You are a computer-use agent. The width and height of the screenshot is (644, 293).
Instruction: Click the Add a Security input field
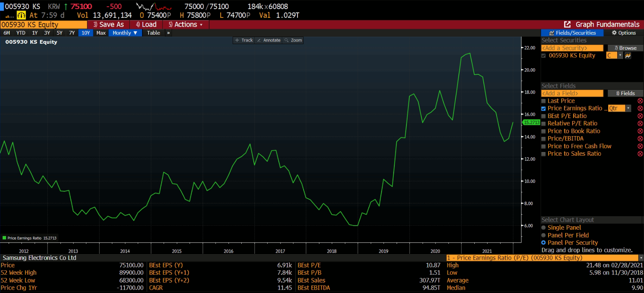[x=572, y=48]
